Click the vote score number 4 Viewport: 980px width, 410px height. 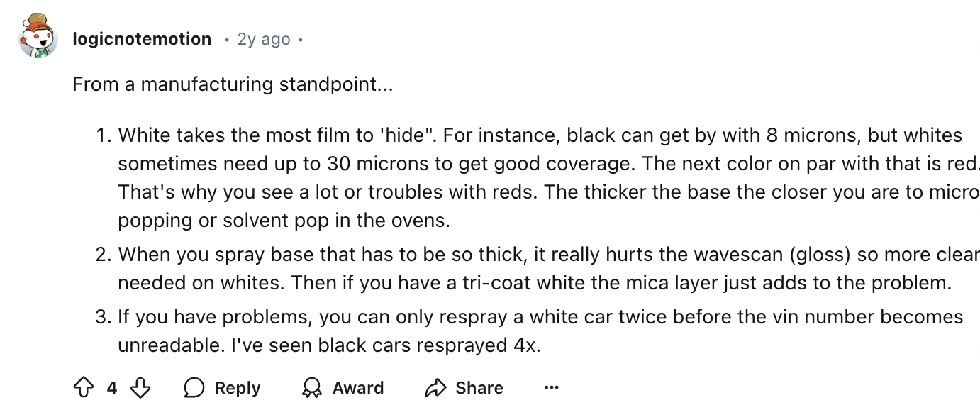[x=112, y=388]
